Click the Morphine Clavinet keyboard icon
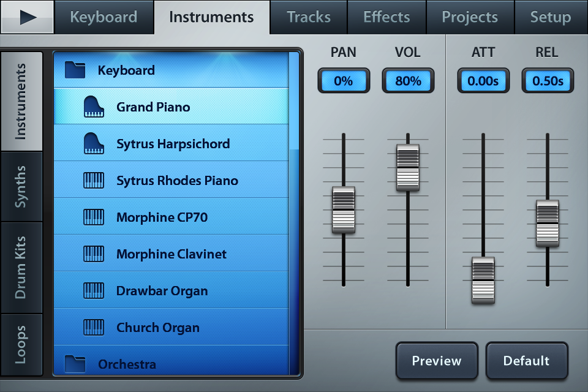The height and width of the screenshot is (392, 588). tap(93, 254)
